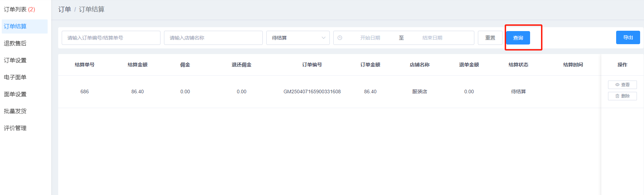Image resolution: width=644 pixels, height=195 pixels.
Task: Expand the 待结算 status dropdown
Action: coord(298,38)
